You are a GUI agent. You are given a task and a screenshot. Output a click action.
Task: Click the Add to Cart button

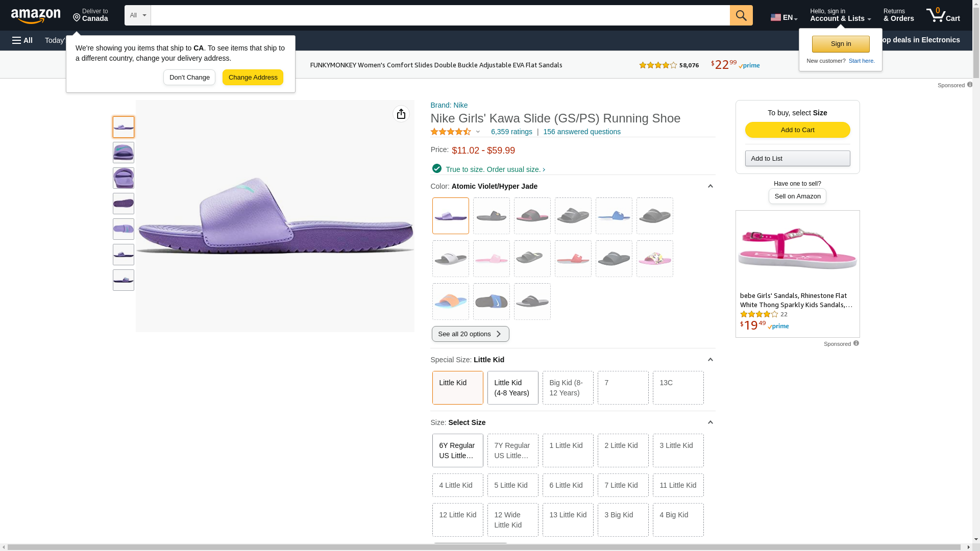tap(797, 130)
